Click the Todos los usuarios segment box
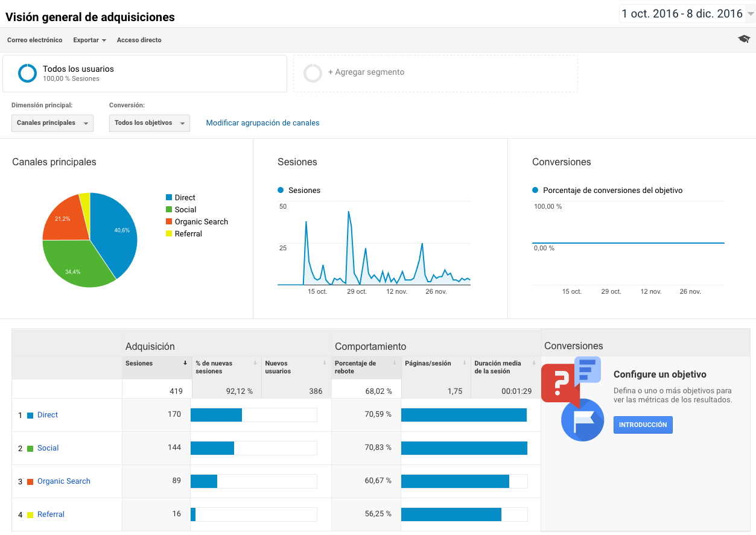The height and width of the screenshot is (535, 756). pyautogui.click(x=145, y=74)
